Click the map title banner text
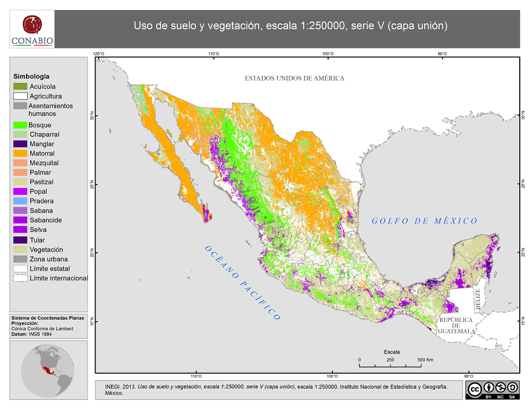This screenshot has height=411, width=532. 290,26
